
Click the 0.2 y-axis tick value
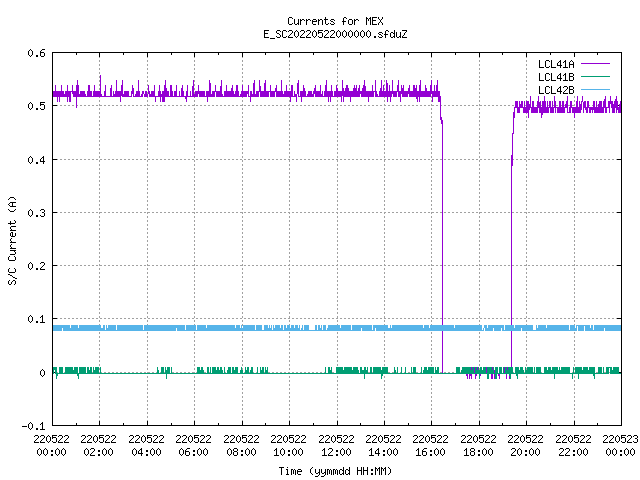coord(36,266)
